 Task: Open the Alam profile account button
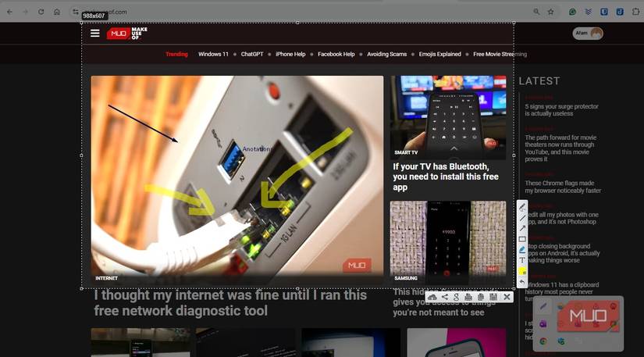[588, 34]
